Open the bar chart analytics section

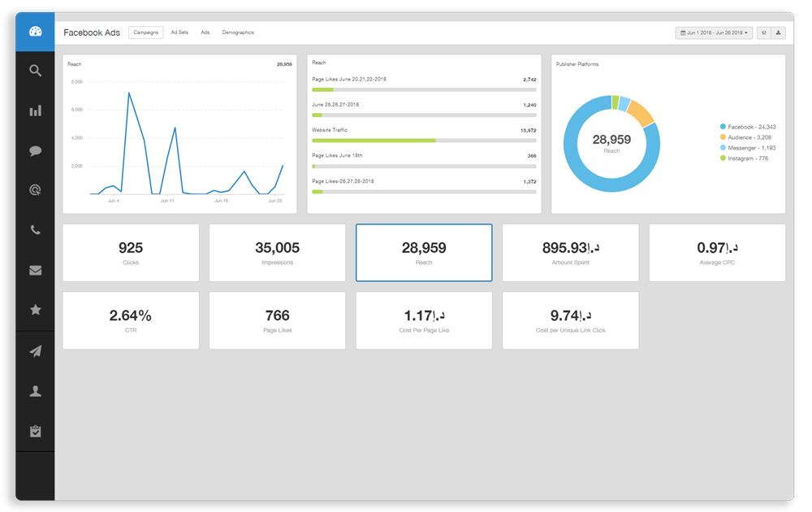[x=35, y=111]
